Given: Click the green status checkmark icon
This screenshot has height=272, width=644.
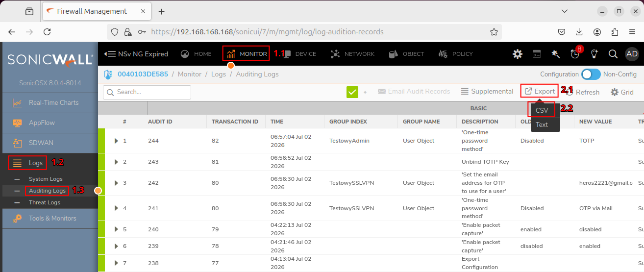Looking at the screenshot, I should click(x=352, y=92).
